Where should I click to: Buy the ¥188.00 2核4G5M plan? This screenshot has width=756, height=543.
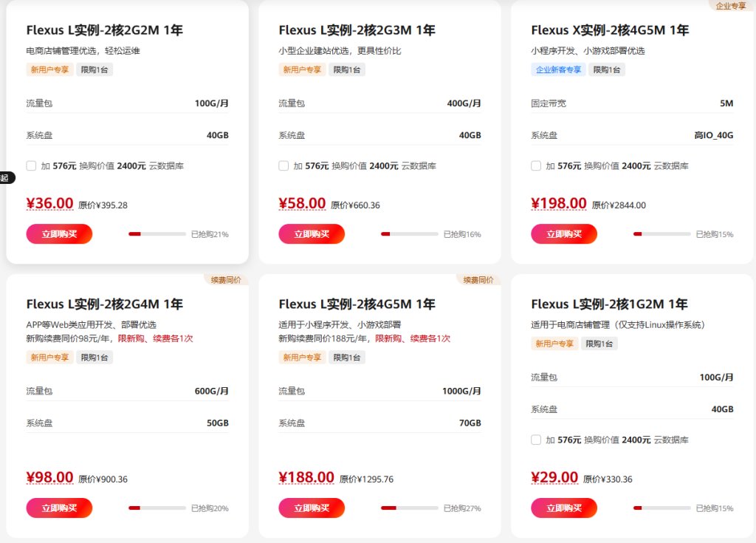pos(312,508)
